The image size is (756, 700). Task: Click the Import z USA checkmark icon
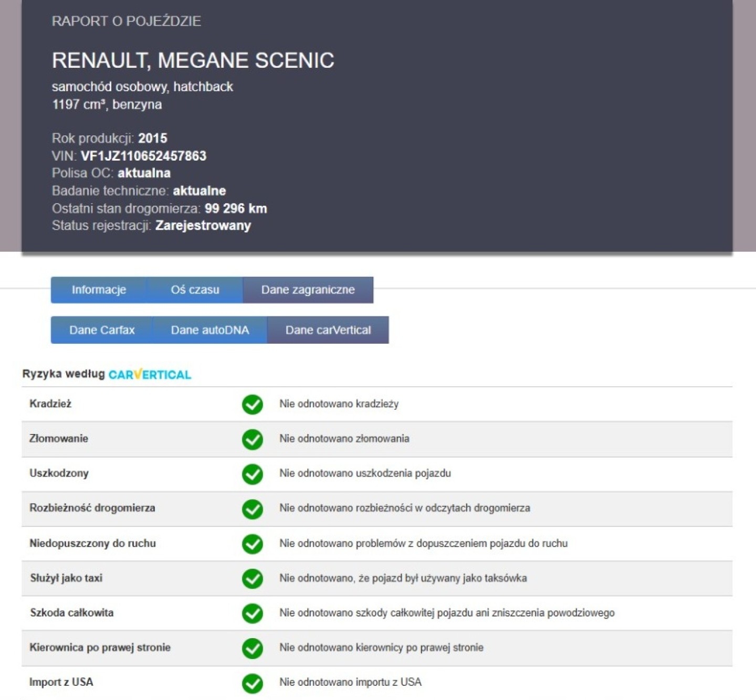[252, 683]
